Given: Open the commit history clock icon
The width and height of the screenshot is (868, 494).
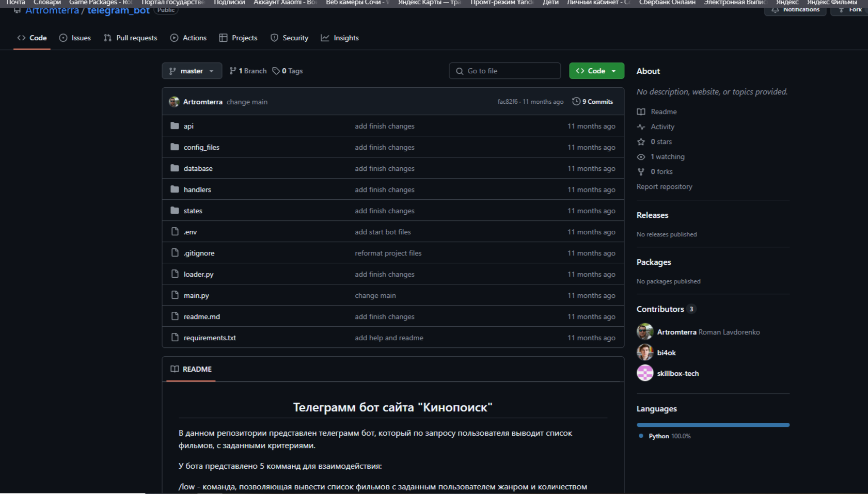Looking at the screenshot, I should (x=576, y=102).
